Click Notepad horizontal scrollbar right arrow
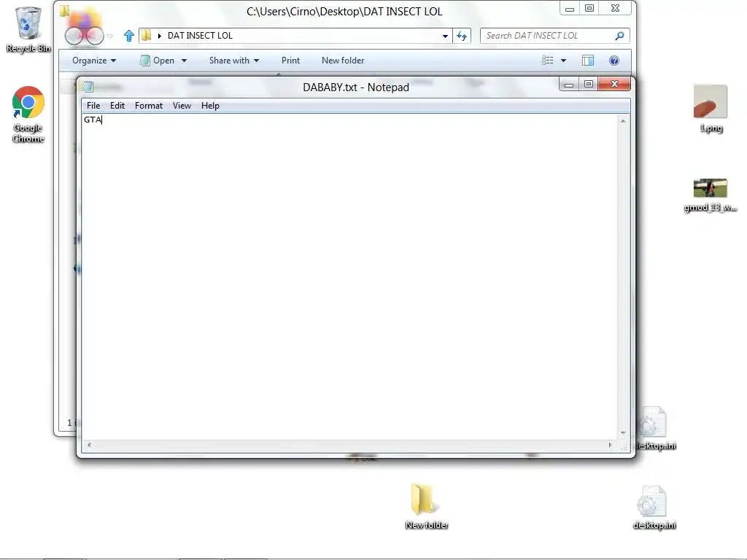This screenshot has width=747, height=560. point(611,445)
